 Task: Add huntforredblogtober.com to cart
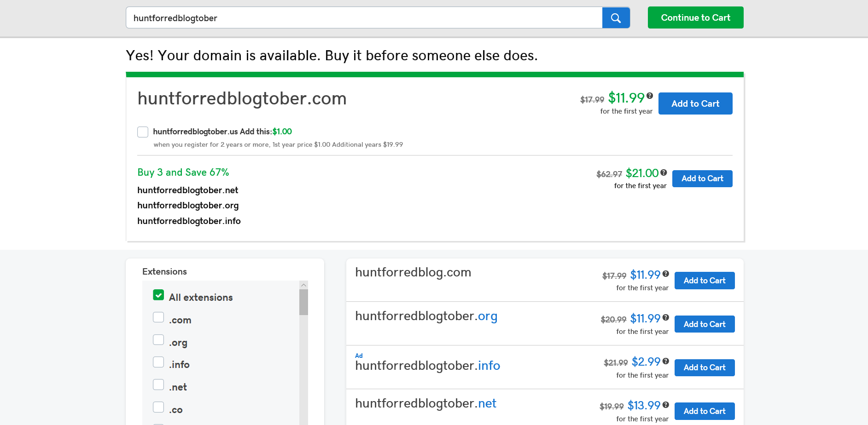click(695, 103)
